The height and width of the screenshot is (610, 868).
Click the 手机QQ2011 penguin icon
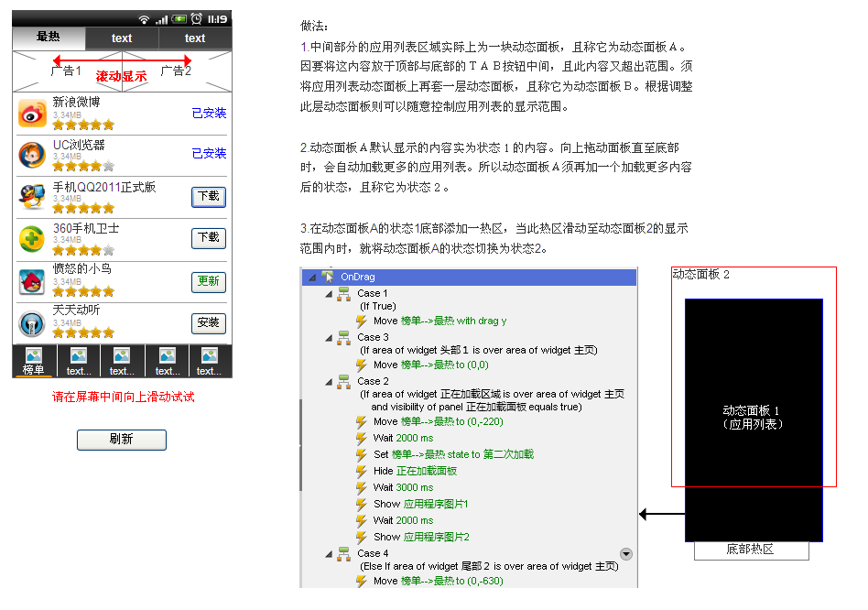tap(32, 197)
